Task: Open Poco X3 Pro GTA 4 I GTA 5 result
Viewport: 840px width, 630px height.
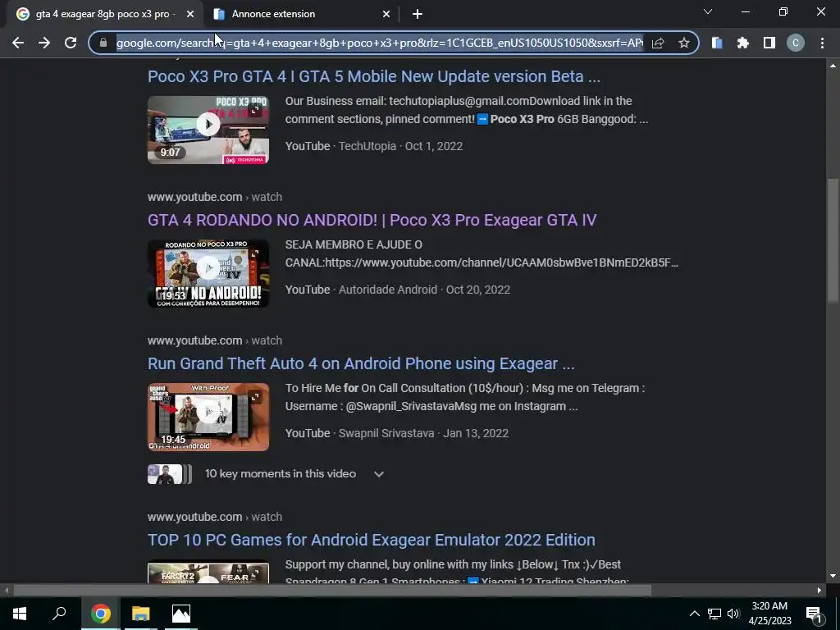Action: 374,76
